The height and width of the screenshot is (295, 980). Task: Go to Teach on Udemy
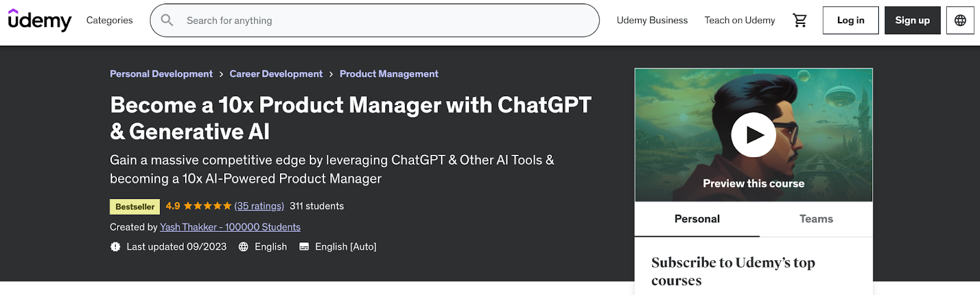739,20
